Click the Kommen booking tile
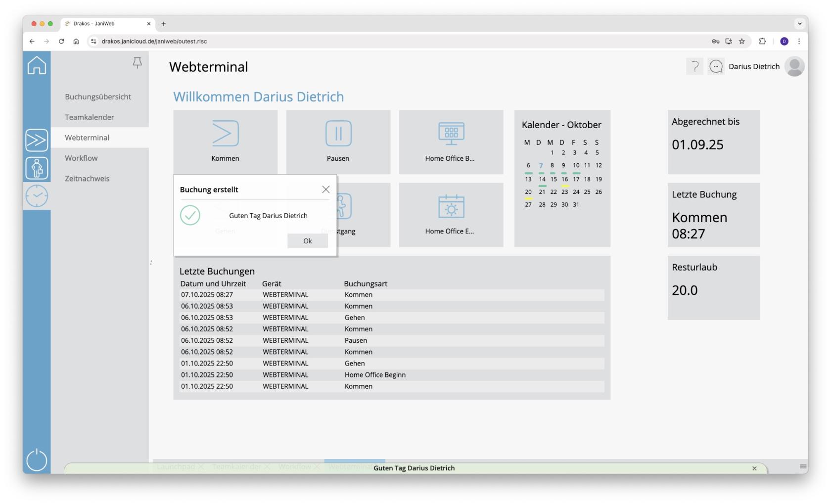 [225, 142]
